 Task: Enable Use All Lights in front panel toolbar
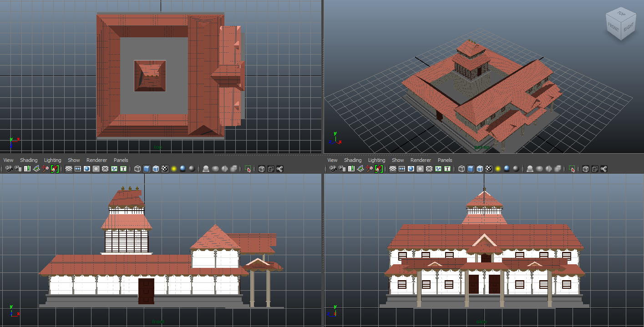[x=174, y=169]
